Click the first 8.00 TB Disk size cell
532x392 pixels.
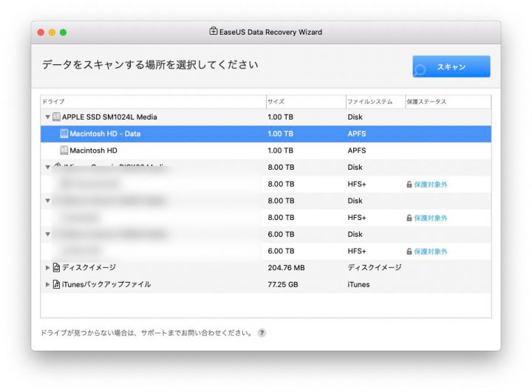coord(281,167)
